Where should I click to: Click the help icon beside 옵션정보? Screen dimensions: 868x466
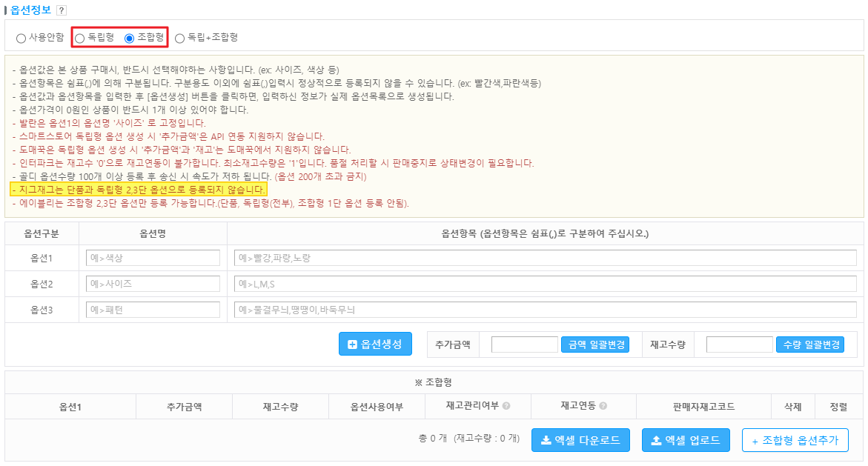[62, 10]
